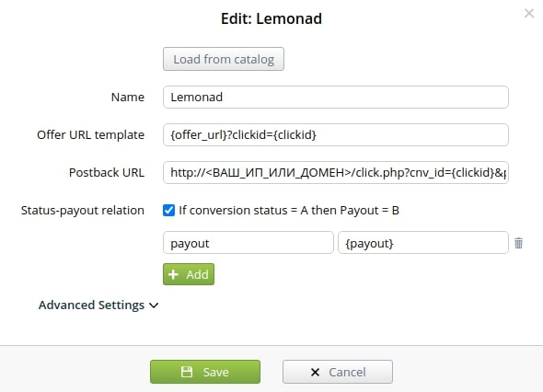Focus the Name field containing Lemonad
Image resolution: width=543 pixels, height=392 pixels.
click(x=336, y=97)
